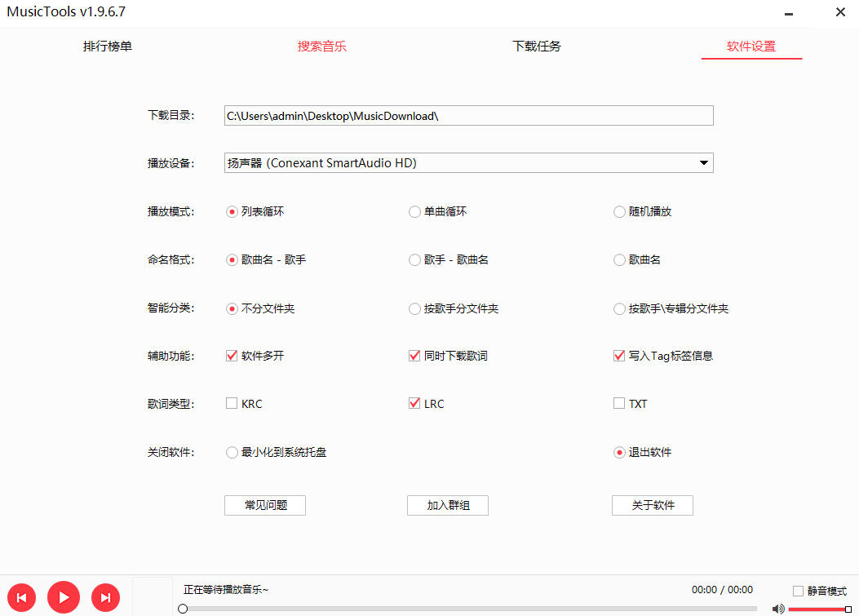Select the 随机播放 playback mode
Screen dimensions: 859x616
[x=619, y=211]
